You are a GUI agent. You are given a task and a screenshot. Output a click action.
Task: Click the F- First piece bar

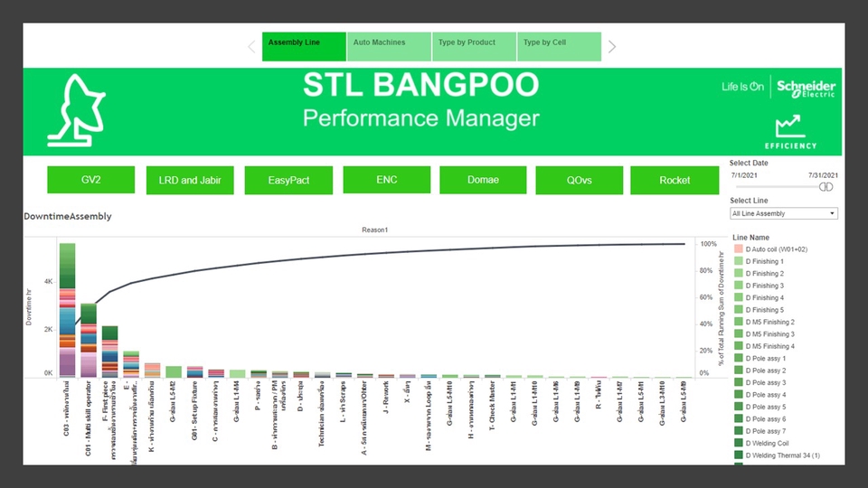coord(109,352)
